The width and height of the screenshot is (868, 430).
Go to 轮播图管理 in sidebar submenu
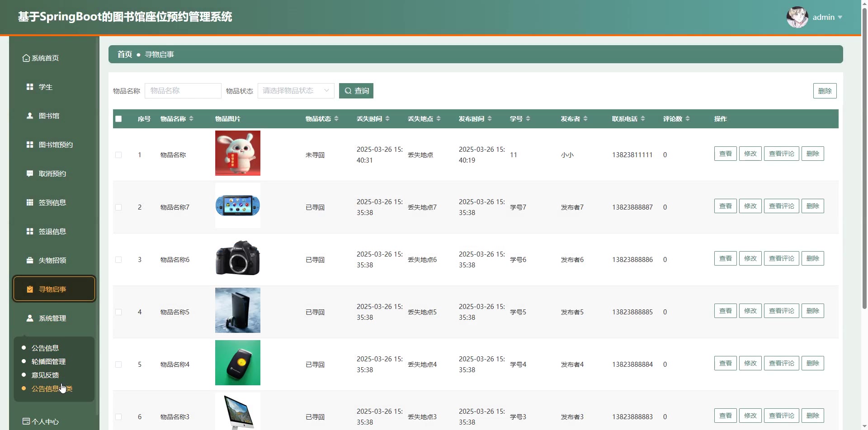[48, 361]
